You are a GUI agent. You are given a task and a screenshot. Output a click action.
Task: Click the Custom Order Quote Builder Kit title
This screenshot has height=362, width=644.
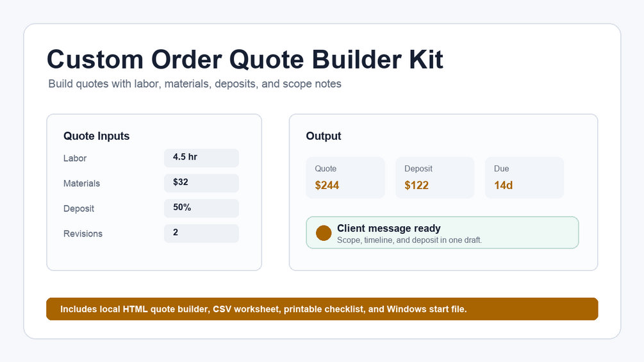pos(245,60)
